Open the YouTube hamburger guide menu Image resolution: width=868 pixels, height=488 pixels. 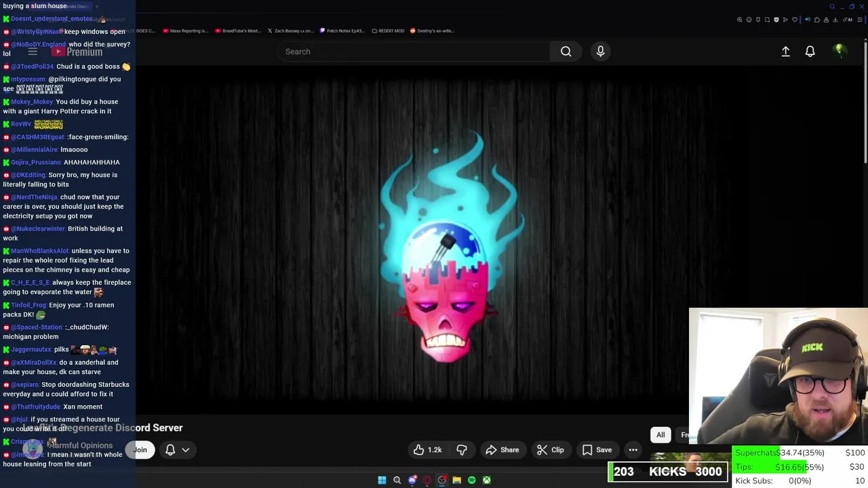[33, 52]
